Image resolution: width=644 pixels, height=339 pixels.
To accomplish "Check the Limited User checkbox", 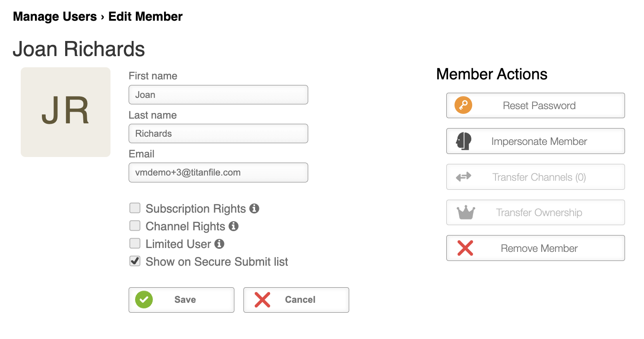I will click(x=135, y=243).
